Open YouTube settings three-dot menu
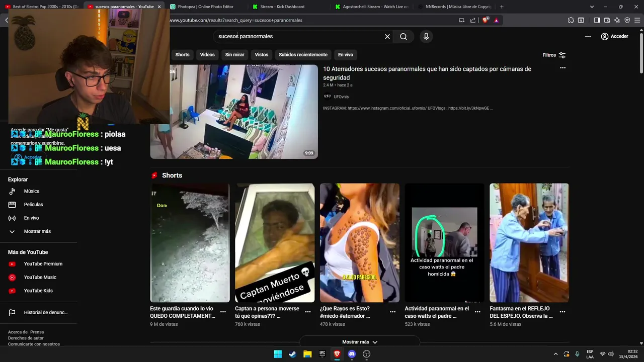This screenshot has height=362, width=644. click(x=588, y=36)
